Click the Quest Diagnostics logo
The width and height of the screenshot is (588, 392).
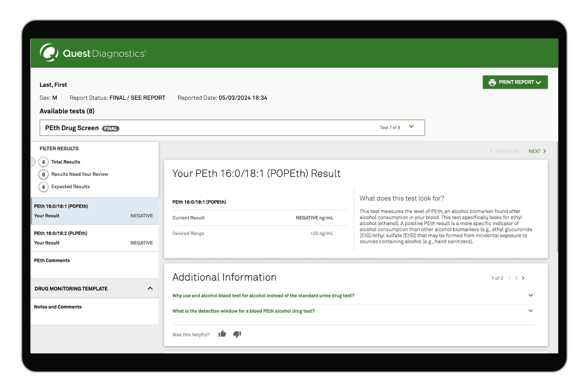pyautogui.click(x=93, y=53)
